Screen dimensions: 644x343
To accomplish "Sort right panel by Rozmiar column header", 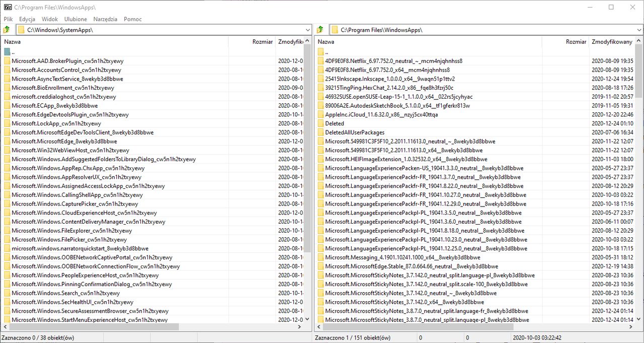I will (x=566, y=42).
